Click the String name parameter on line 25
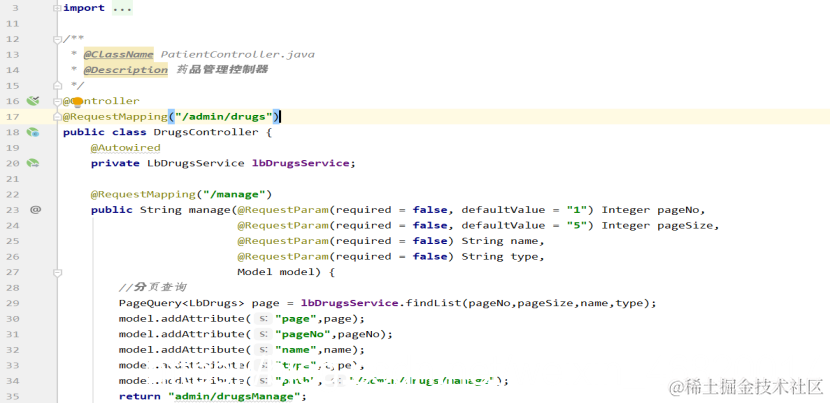The width and height of the screenshot is (830, 403). coord(500,241)
